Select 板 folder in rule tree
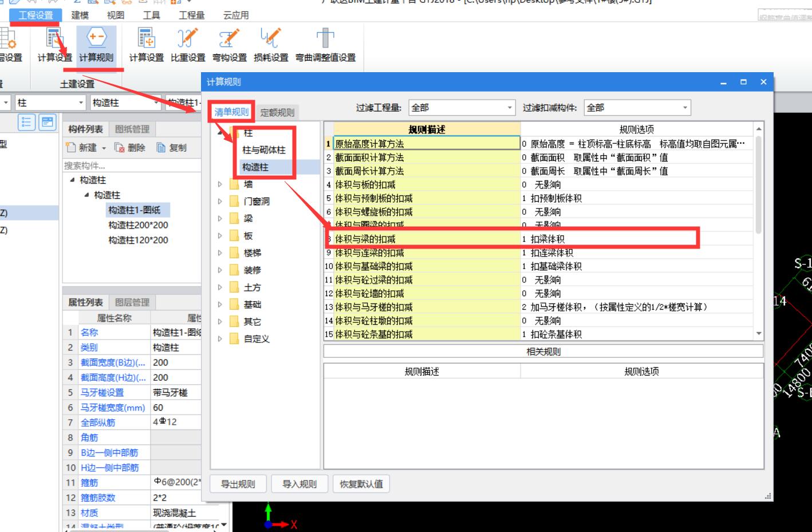This screenshot has width=812, height=532. [248, 236]
